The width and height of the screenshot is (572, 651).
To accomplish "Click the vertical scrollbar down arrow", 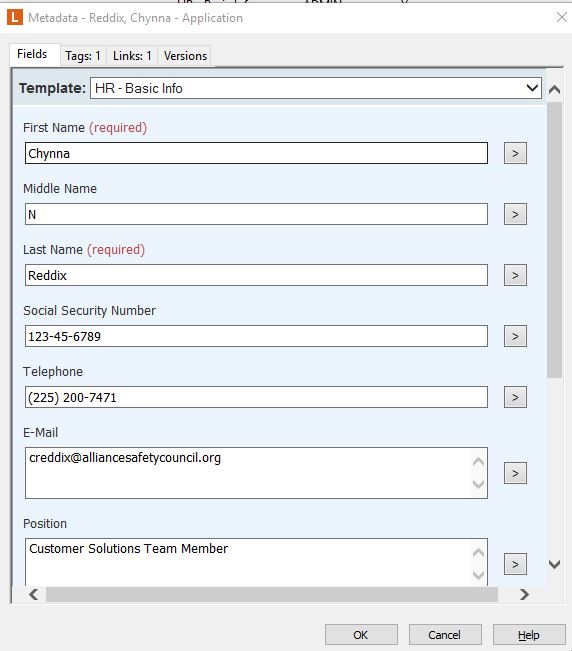I will pos(555,564).
